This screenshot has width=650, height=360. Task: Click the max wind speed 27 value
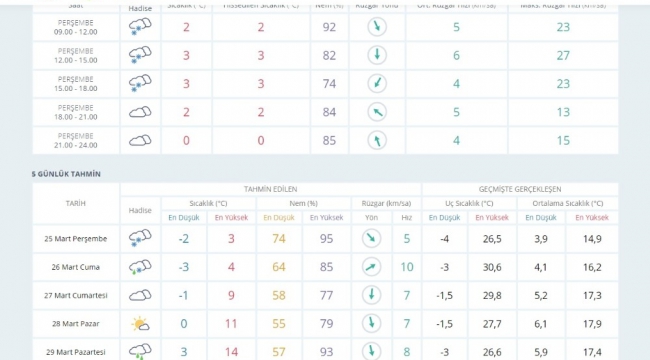pos(563,55)
